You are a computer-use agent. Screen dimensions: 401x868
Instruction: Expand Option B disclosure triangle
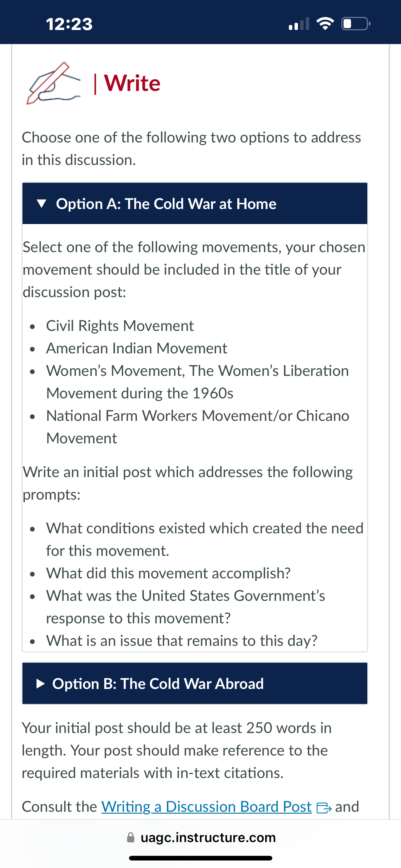40,684
